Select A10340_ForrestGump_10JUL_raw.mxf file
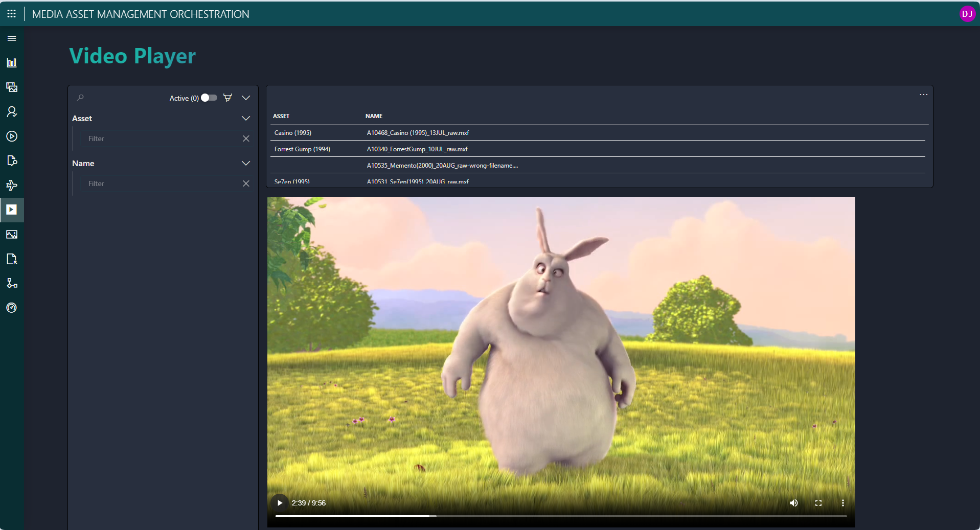 (x=417, y=149)
